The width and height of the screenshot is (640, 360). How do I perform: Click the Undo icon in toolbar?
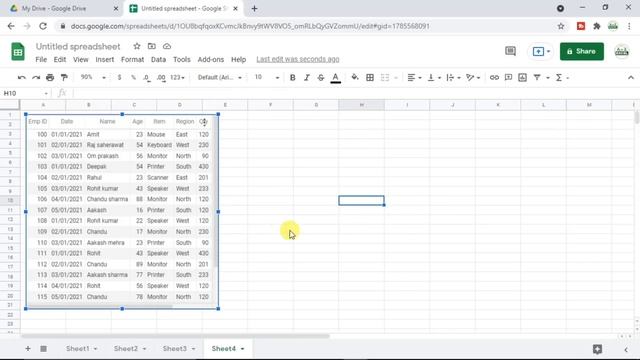(x=22, y=78)
